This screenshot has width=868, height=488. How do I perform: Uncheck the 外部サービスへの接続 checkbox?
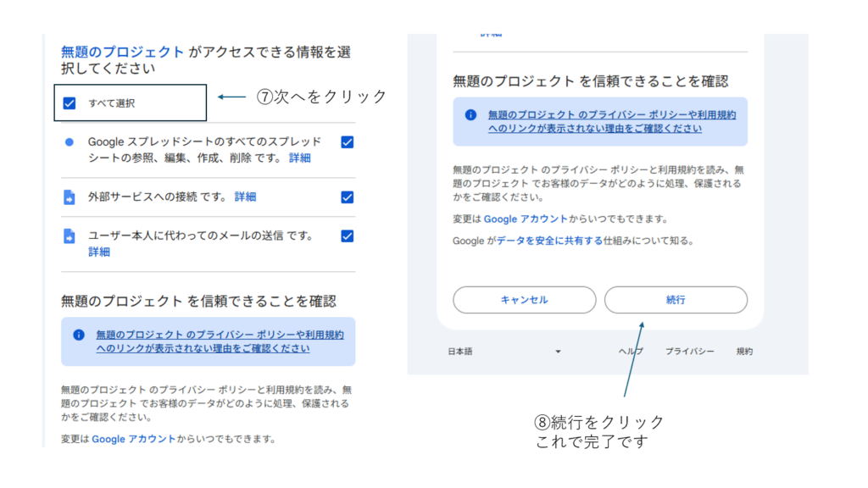tap(347, 197)
